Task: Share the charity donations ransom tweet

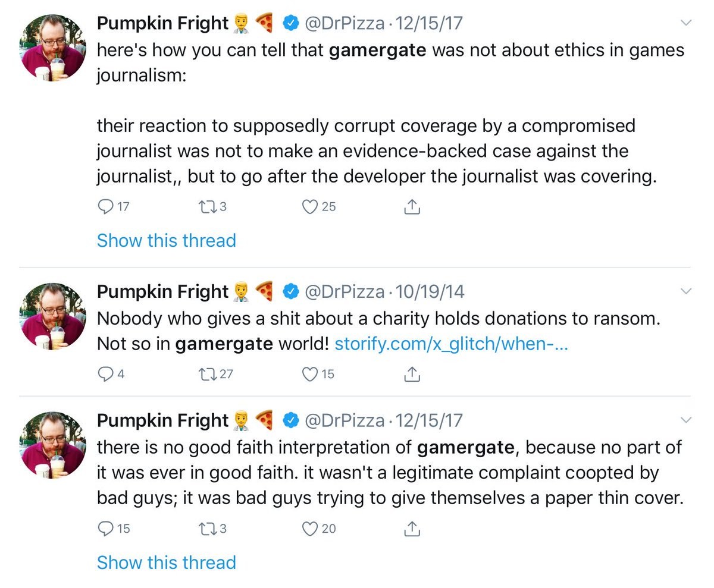Action: [412, 374]
